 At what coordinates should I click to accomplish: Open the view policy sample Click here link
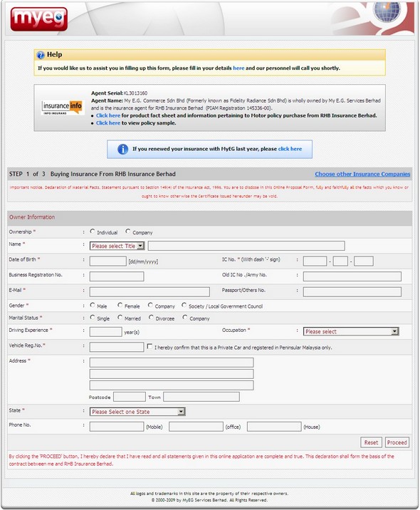108,123
